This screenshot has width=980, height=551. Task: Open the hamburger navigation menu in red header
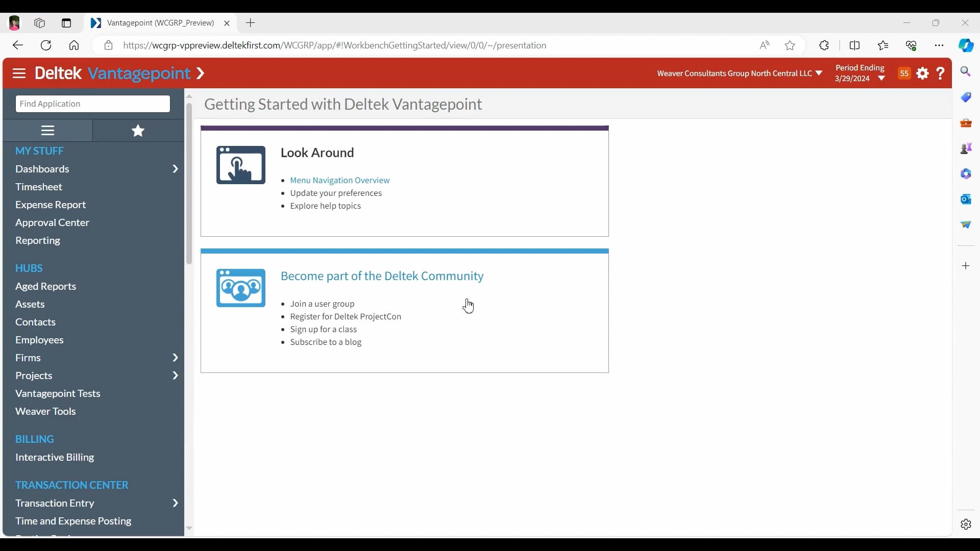(x=19, y=73)
